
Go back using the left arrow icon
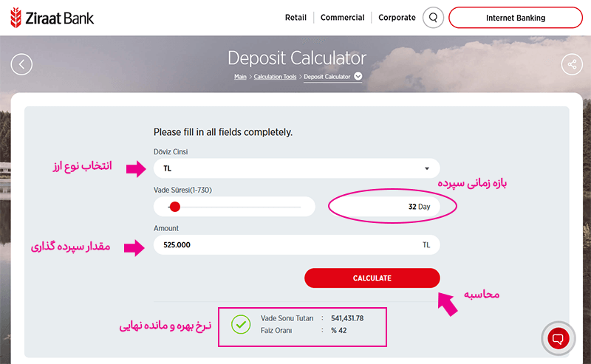pos(21,64)
